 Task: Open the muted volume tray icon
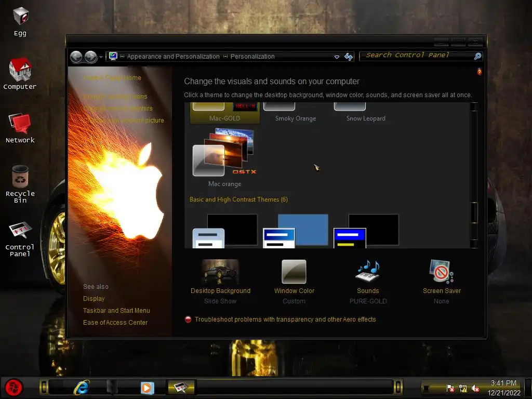tap(475, 389)
